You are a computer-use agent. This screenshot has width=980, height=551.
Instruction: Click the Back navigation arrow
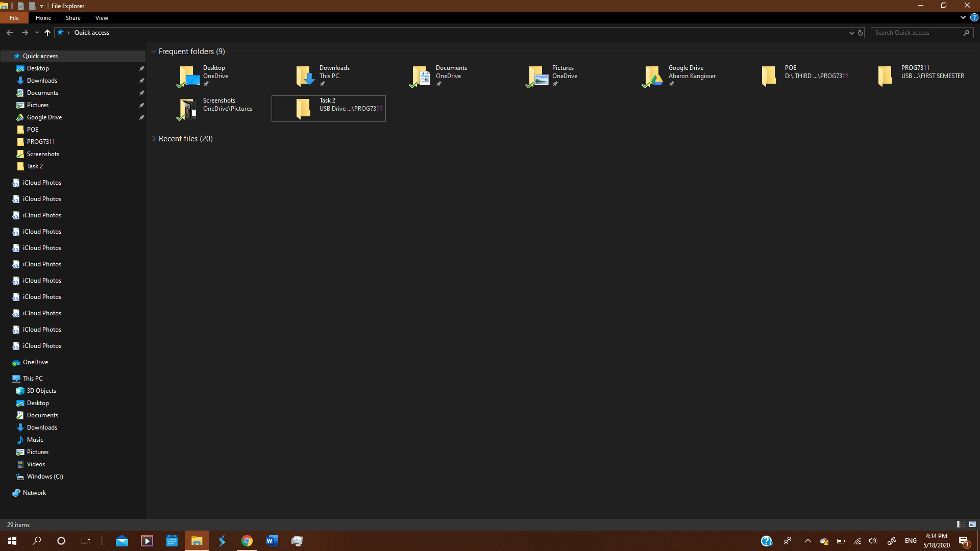pyautogui.click(x=10, y=32)
